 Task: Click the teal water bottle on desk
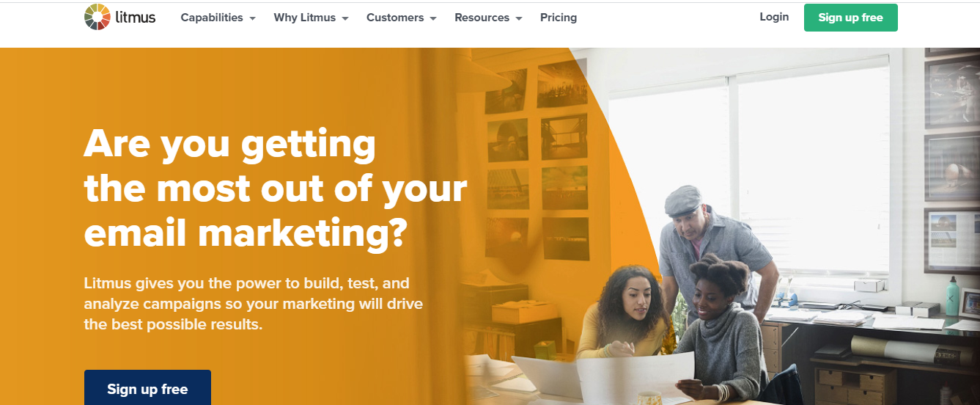coord(952,296)
